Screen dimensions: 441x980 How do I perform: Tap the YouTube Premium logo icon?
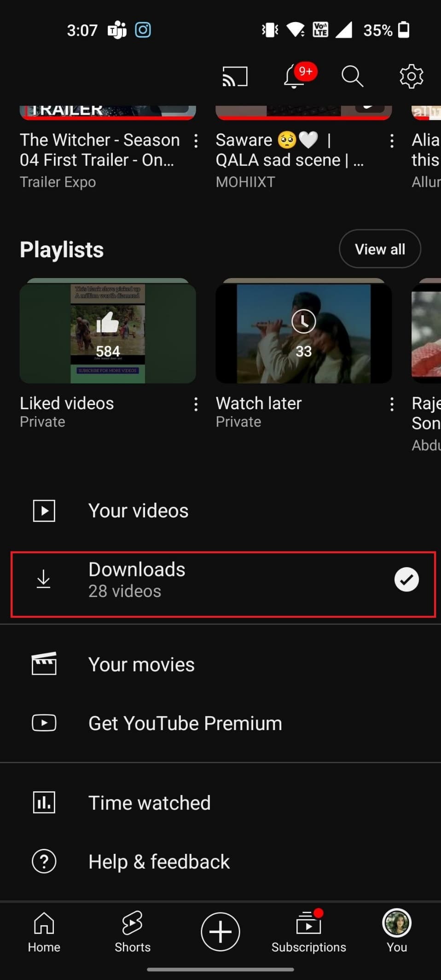point(44,723)
